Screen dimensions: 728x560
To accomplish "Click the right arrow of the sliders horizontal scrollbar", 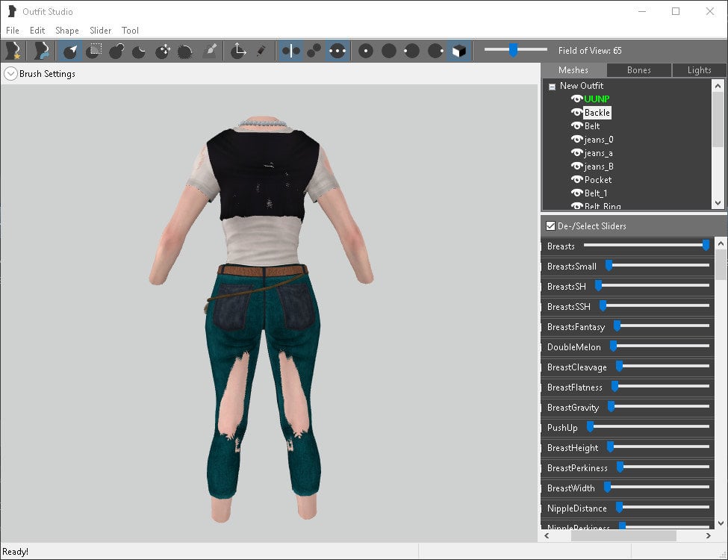I will [x=708, y=536].
